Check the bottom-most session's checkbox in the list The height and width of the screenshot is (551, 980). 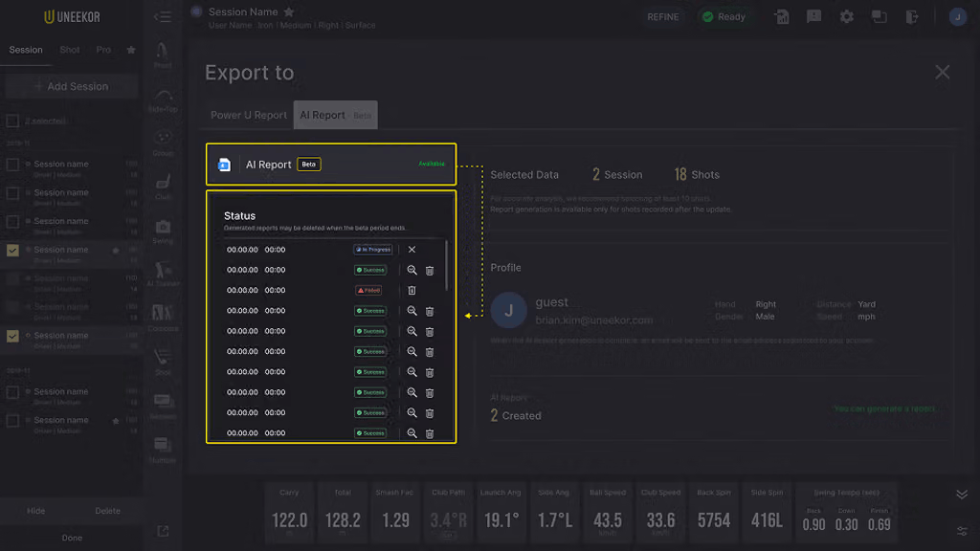click(12, 421)
